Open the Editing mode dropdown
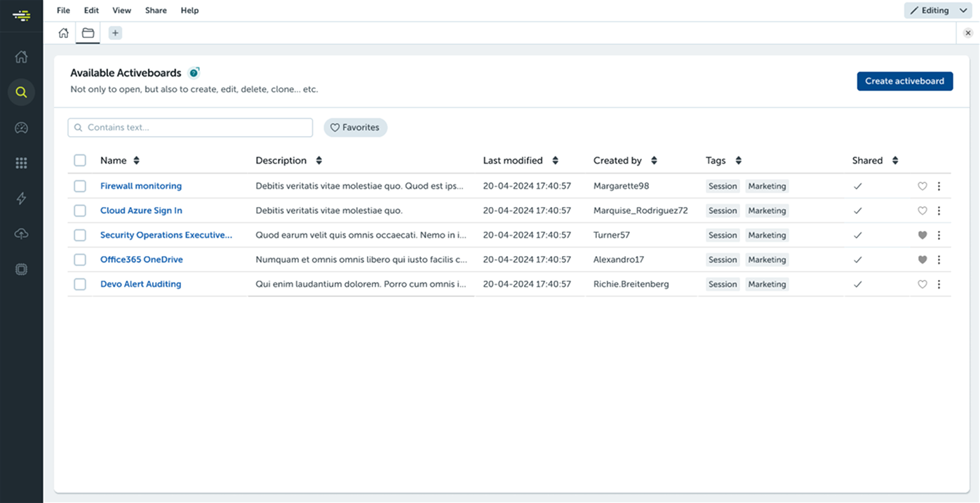 [x=938, y=10]
